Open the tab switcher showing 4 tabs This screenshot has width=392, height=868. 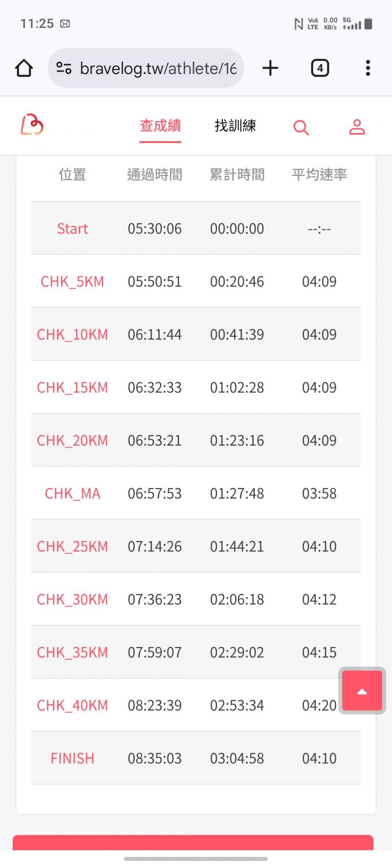click(x=319, y=68)
